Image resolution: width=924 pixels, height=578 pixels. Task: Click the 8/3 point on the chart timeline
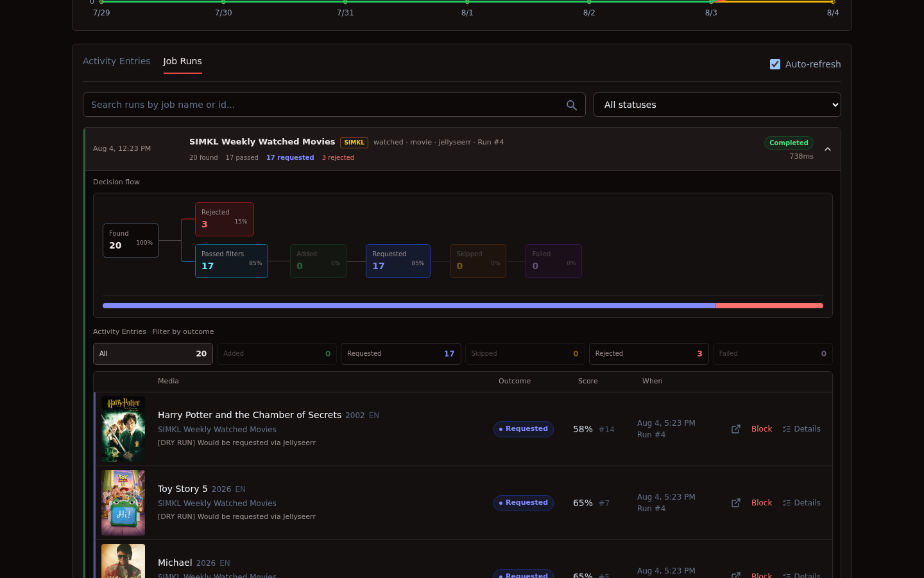711,2
